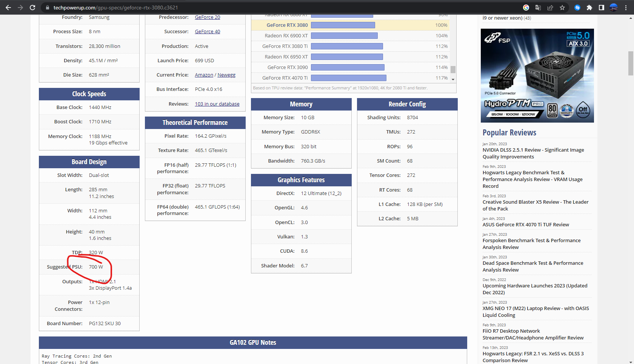Open GeForce RTX 4070 Ti in performance list
The image size is (634, 364).
click(x=285, y=78)
